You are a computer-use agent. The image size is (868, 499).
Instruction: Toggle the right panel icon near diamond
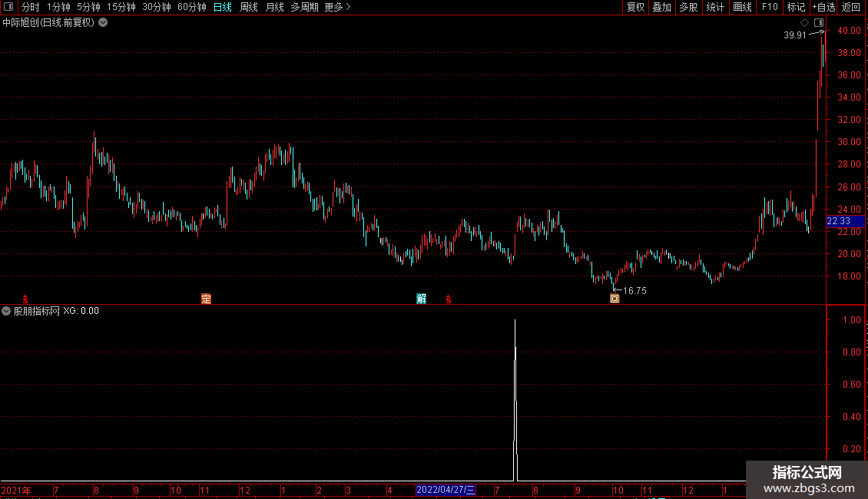point(819,23)
